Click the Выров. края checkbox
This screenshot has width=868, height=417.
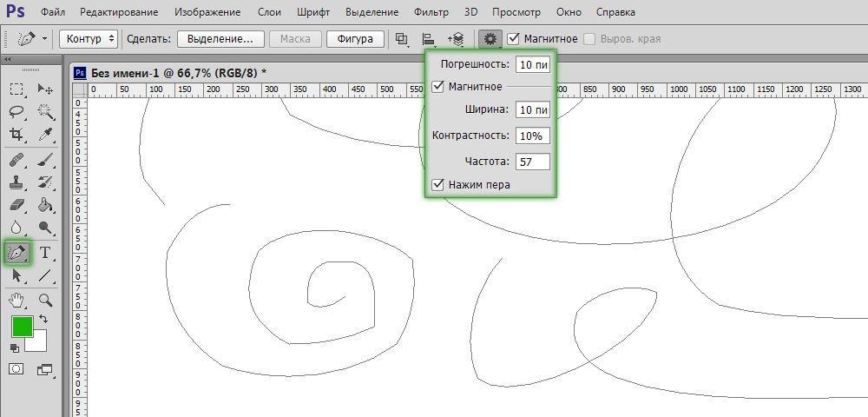click(590, 39)
